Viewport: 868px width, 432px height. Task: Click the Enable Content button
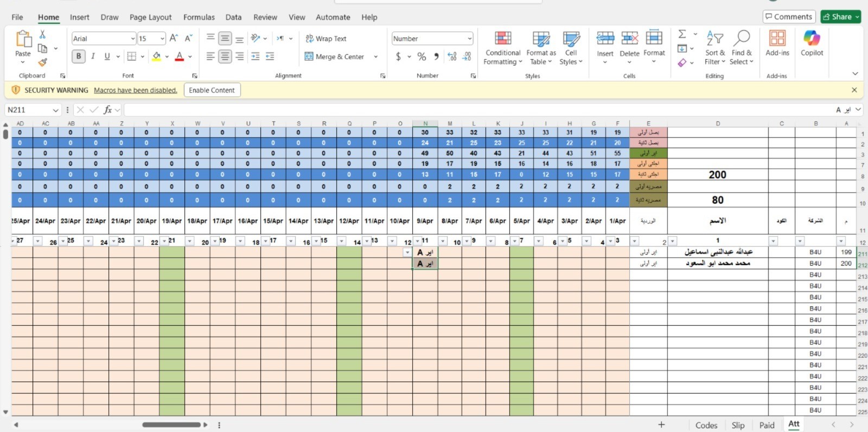pos(212,90)
